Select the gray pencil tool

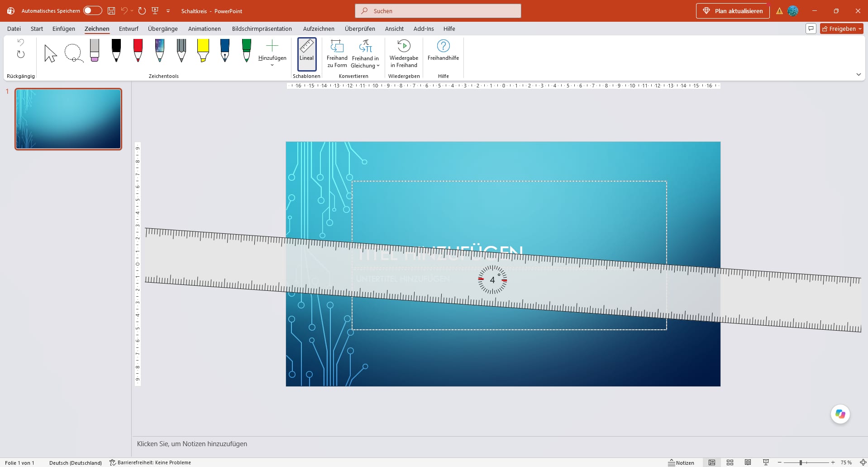click(x=181, y=51)
